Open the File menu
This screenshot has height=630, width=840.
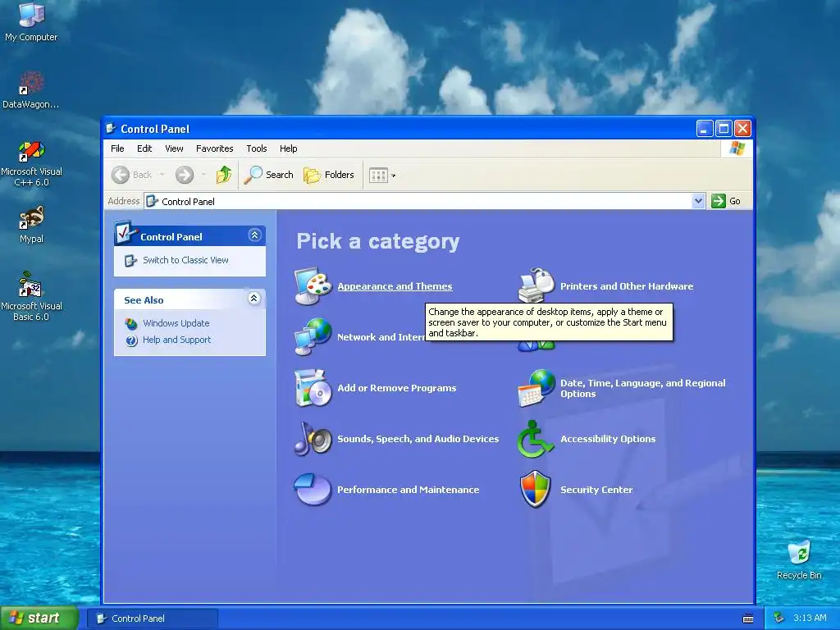(x=117, y=148)
